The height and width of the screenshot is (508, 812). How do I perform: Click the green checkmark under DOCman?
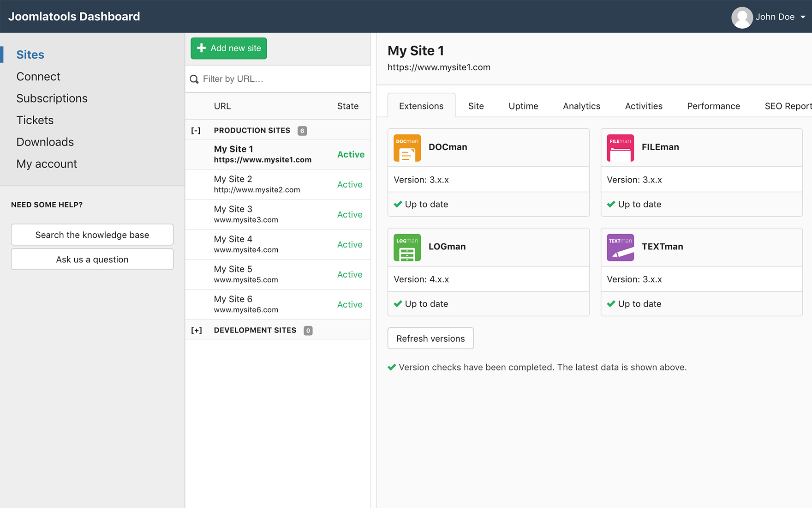pos(398,204)
